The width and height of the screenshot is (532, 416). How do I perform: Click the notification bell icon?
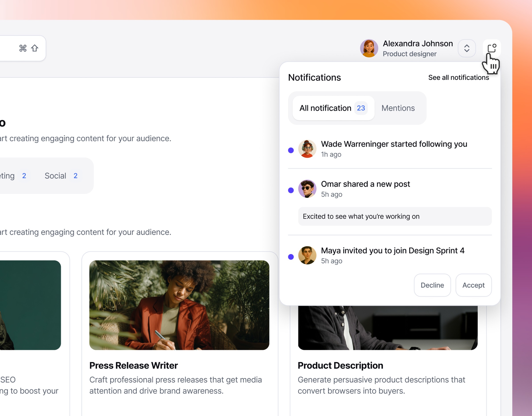[492, 48]
